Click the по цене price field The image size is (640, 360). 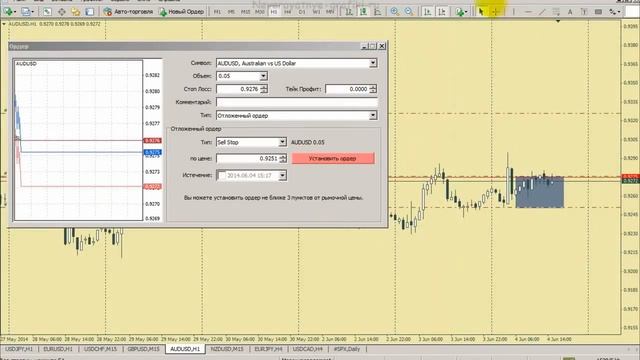(247, 158)
